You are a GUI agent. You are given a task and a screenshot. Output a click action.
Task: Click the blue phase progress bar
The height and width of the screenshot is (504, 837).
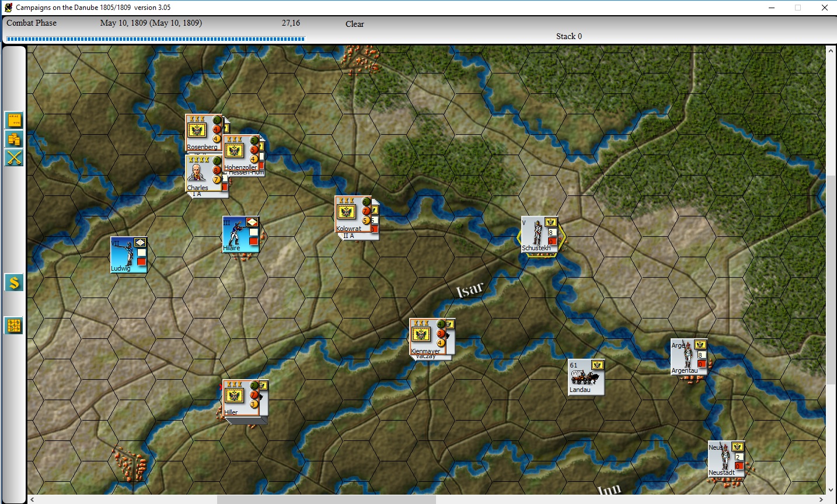pyautogui.click(x=155, y=39)
